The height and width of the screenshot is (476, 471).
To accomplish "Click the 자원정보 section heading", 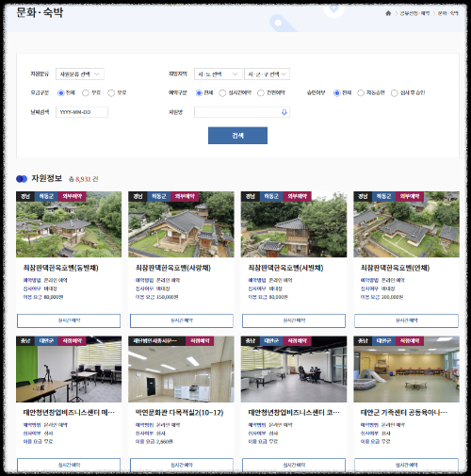I will click(x=46, y=178).
